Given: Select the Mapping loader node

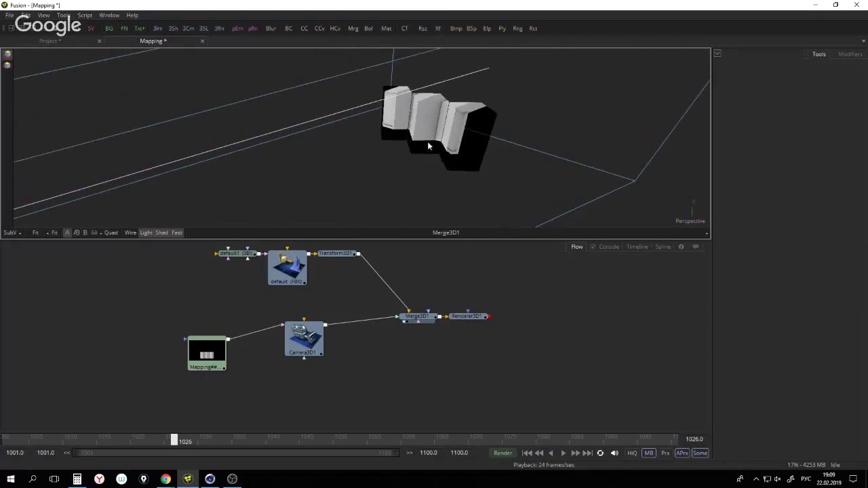Looking at the screenshot, I should (207, 353).
